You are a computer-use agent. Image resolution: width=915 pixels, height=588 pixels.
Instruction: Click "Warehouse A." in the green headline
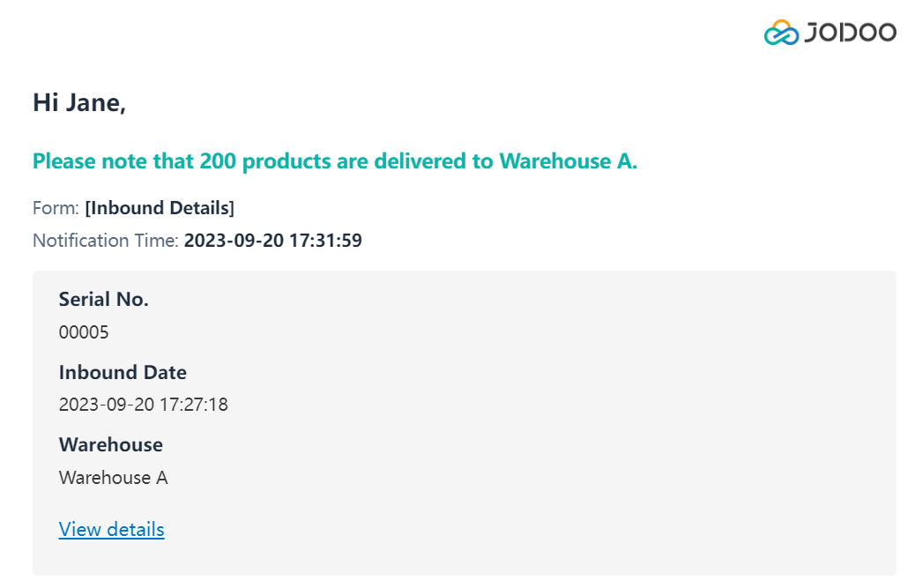coord(568,161)
